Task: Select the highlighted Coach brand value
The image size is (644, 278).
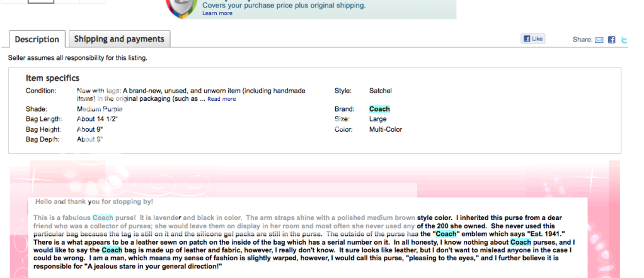Action: click(379, 109)
